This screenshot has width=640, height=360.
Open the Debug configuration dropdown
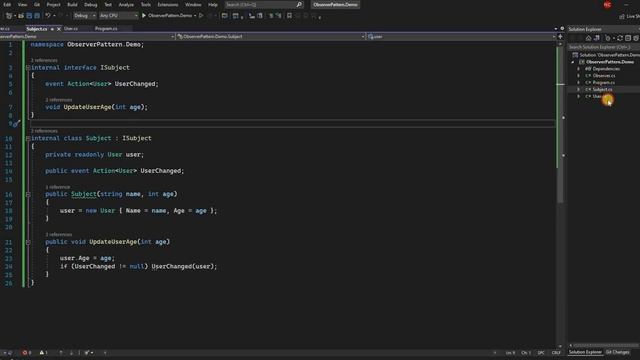[84, 16]
